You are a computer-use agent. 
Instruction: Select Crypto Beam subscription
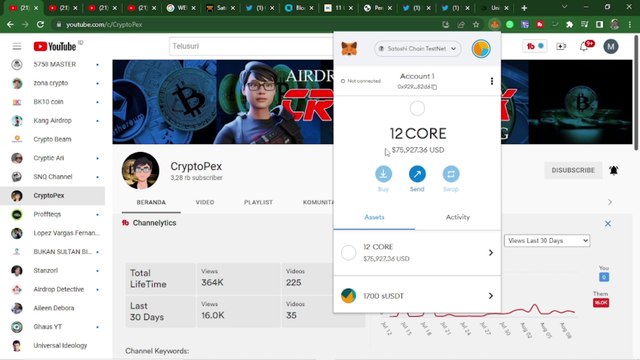52,140
